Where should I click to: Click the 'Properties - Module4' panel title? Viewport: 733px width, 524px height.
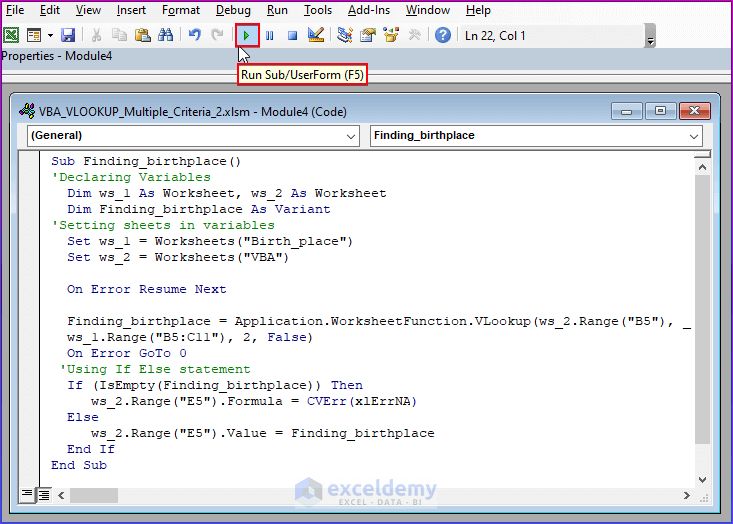tap(57, 56)
